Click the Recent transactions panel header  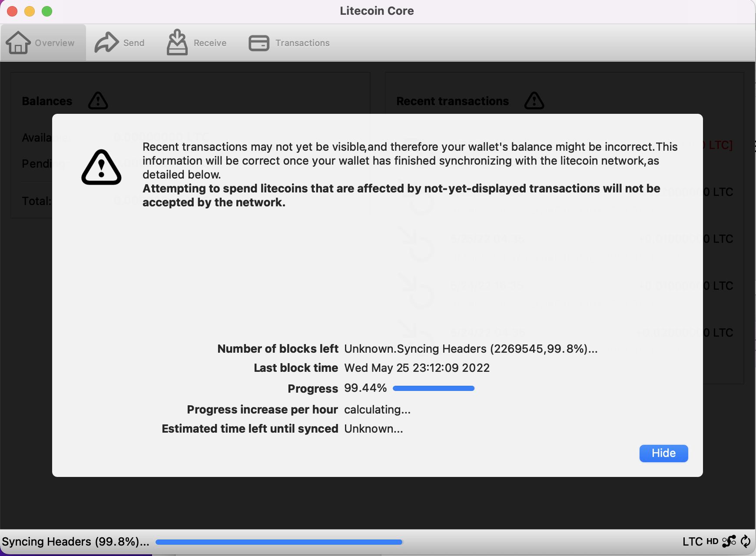[452, 101]
